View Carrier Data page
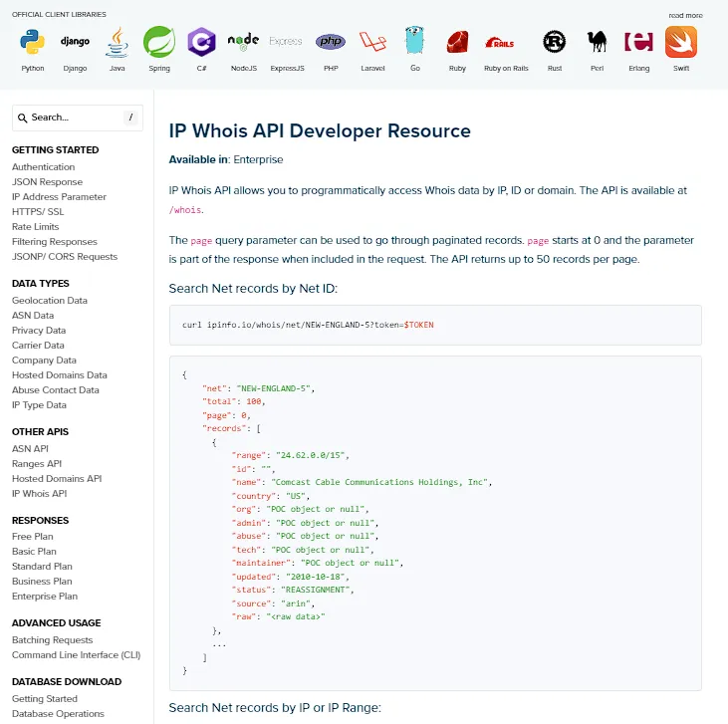Image resolution: width=728 pixels, height=724 pixels. tap(38, 345)
